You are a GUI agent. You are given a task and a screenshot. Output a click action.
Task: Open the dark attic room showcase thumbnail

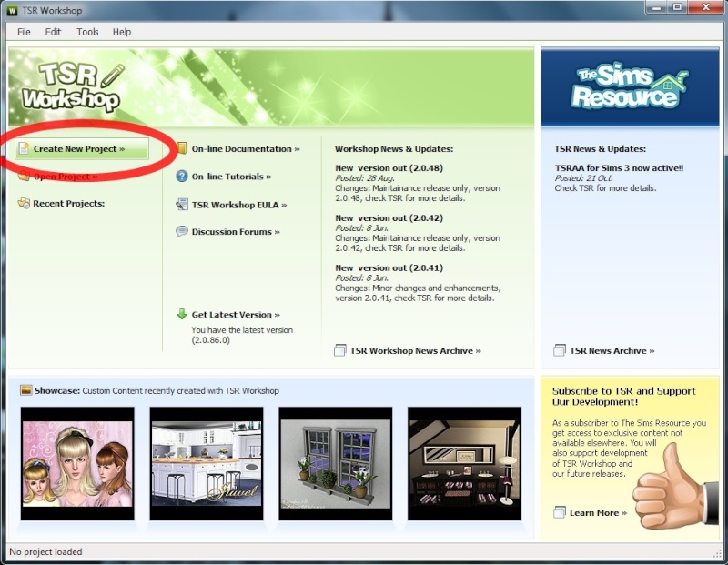click(464, 463)
